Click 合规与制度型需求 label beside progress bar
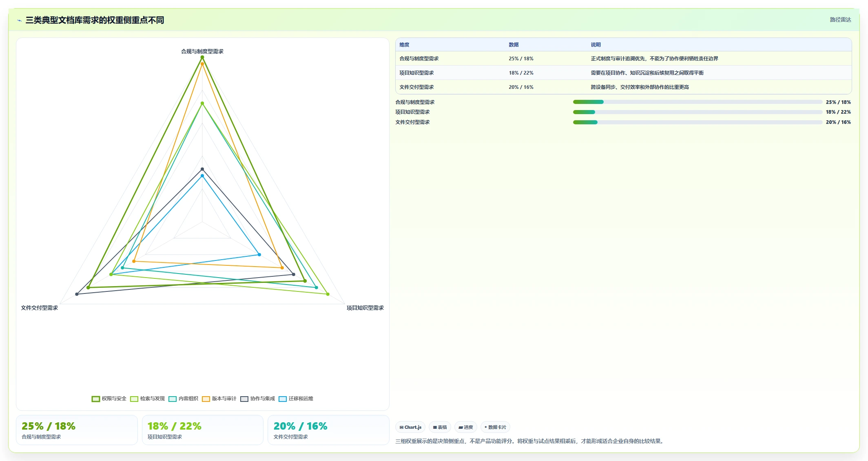The image size is (868, 461). tap(415, 102)
